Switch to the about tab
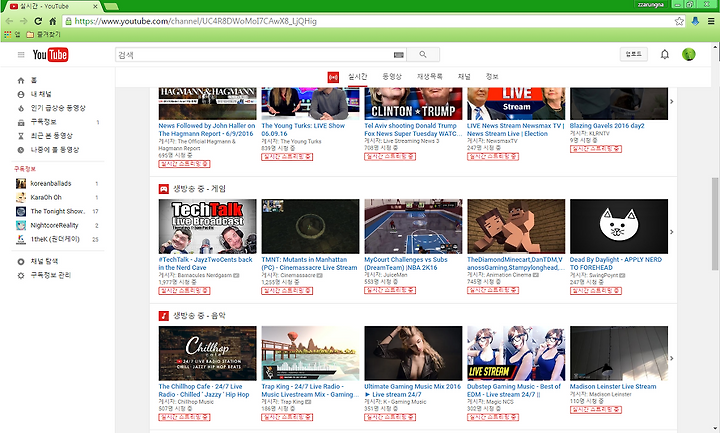The image size is (720, 433). coord(492,77)
